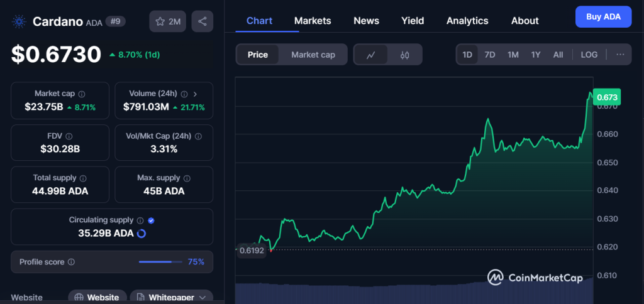
Task: Click the circulating supply progress ring
Action: (142, 234)
